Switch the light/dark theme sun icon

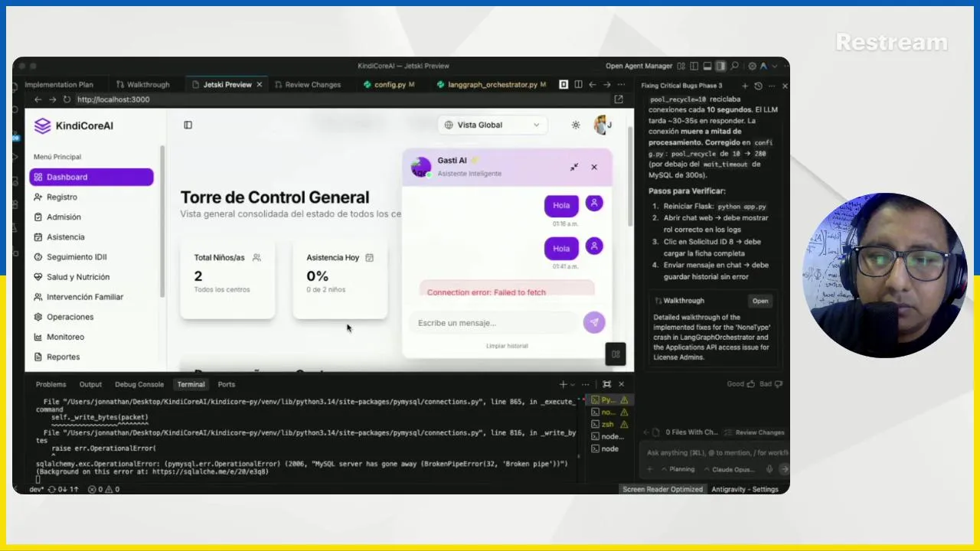(x=576, y=125)
